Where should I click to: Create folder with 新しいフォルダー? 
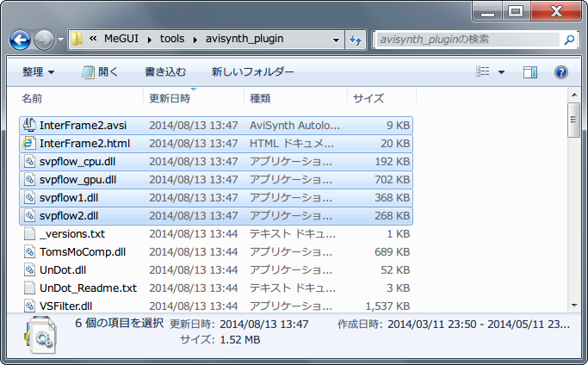point(253,71)
